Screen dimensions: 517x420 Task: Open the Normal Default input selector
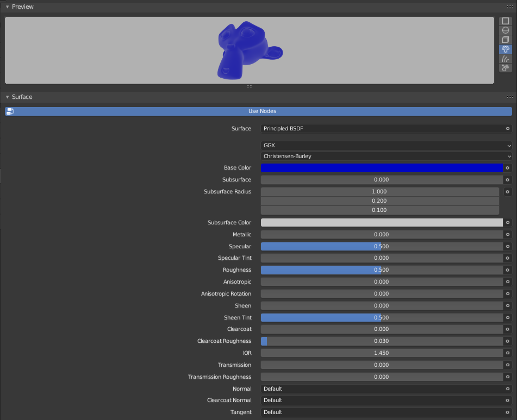coord(386,388)
